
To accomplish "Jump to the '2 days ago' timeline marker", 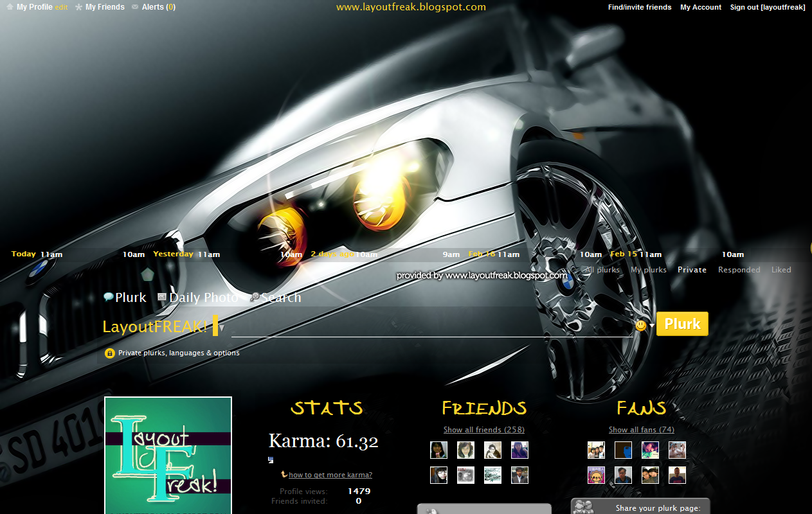I will click(x=332, y=254).
